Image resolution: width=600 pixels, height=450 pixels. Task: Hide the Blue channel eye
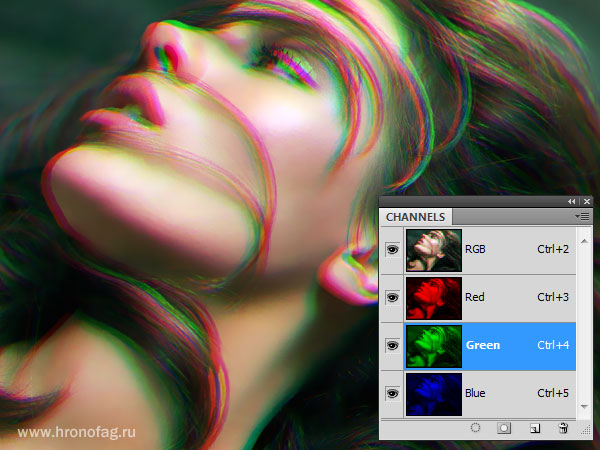[x=392, y=393]
